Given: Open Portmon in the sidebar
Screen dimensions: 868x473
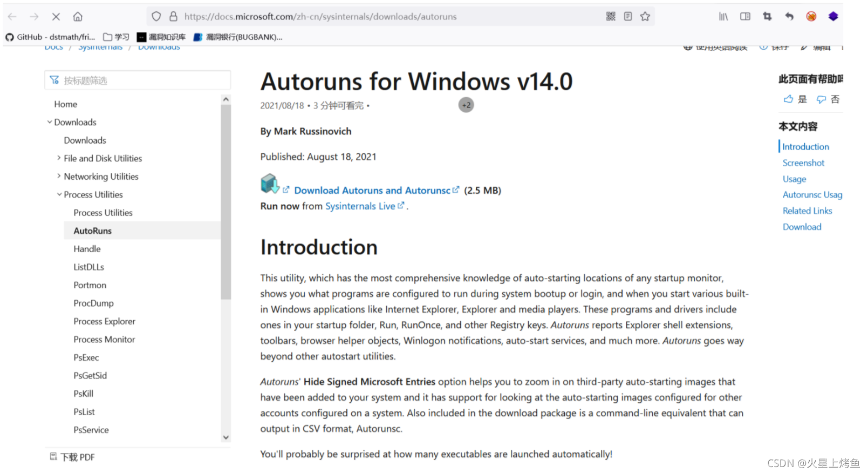Looking at the screenshot, I should click(x=90, y=285).
